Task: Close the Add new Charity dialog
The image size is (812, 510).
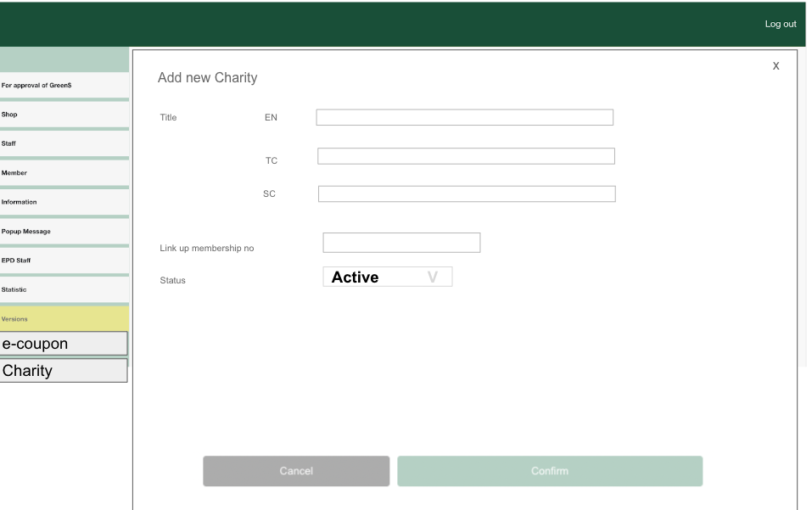Action: [776, 66]
